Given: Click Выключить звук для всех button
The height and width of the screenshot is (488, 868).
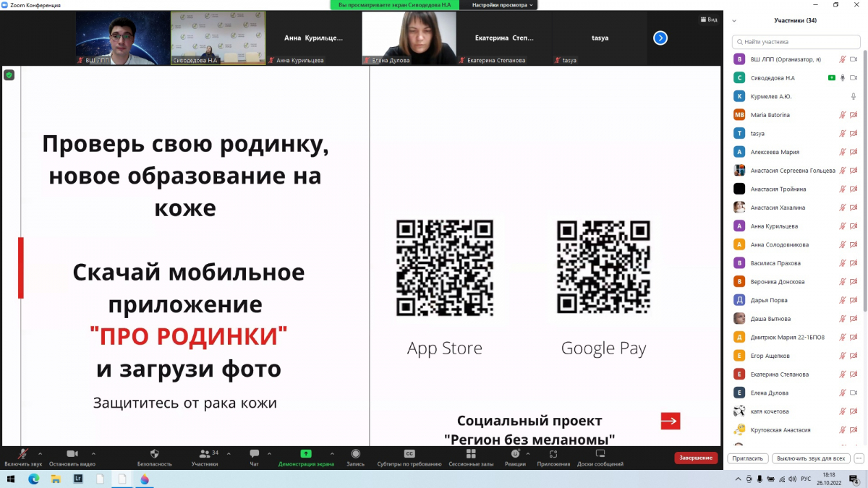Looking at the screenshot, I should click(810, 458).
